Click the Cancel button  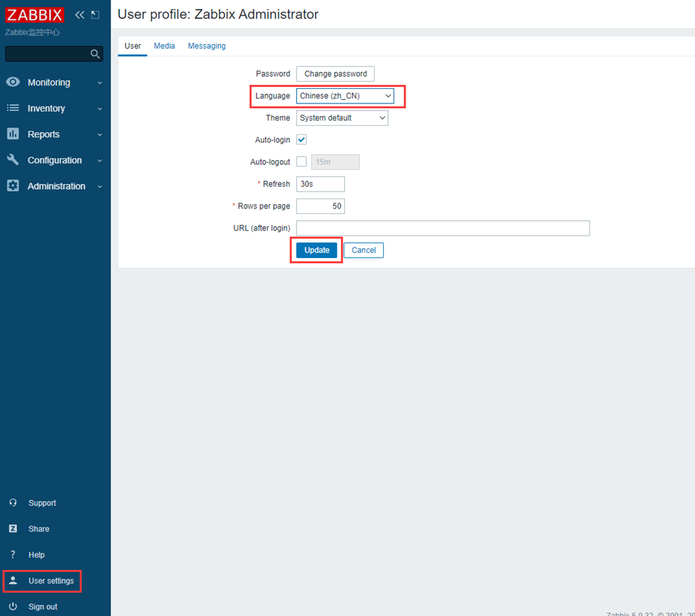(x=364, y=250)
